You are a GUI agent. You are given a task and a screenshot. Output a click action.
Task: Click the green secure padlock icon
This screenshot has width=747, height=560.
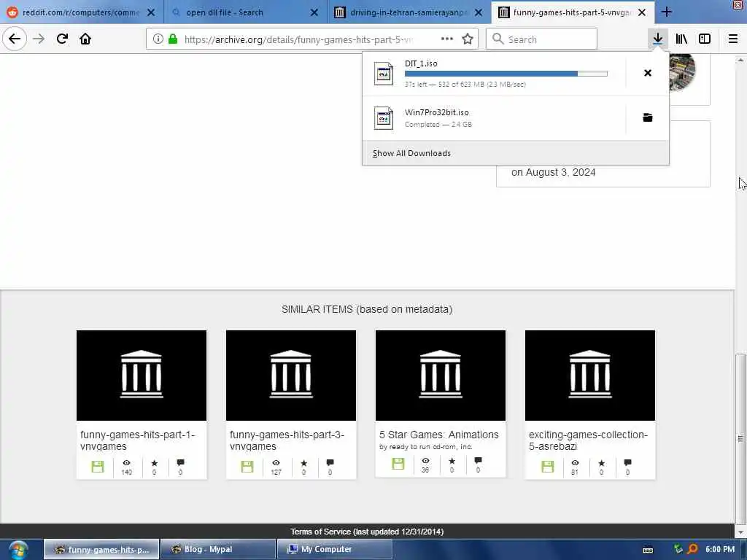coord(173,39)
